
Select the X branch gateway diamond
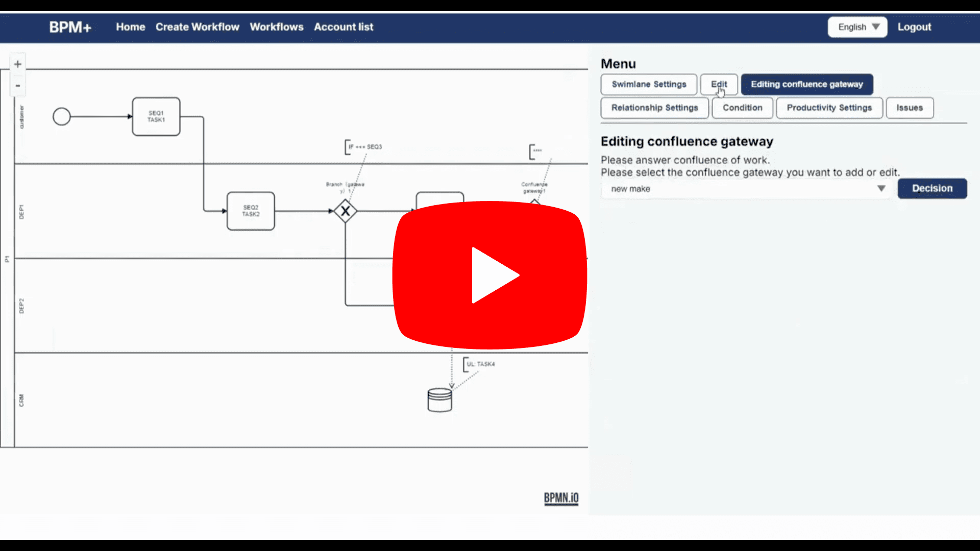pyautogui.click(x=346, y=211)
